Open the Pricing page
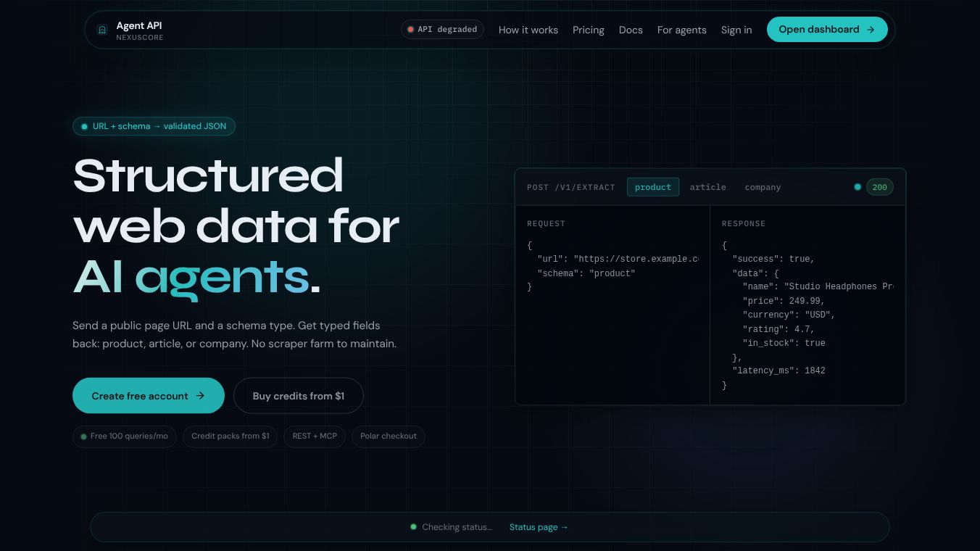The image size is (980, 551). [589, 30]
